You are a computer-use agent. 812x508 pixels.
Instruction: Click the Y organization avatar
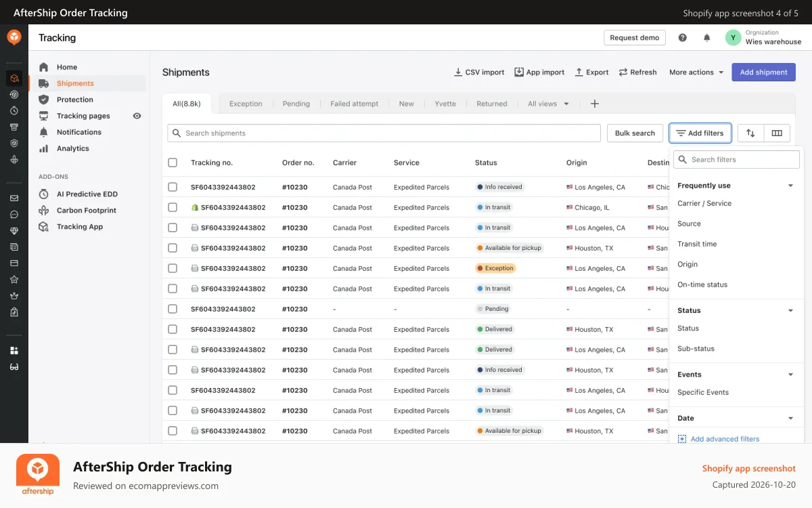point(733,38)
